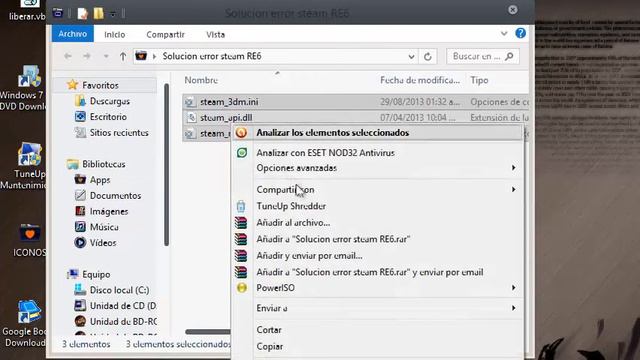This screenshot has height=360, width=640.
Task: Switch to the Inicio tab
Action: (114, 35)
